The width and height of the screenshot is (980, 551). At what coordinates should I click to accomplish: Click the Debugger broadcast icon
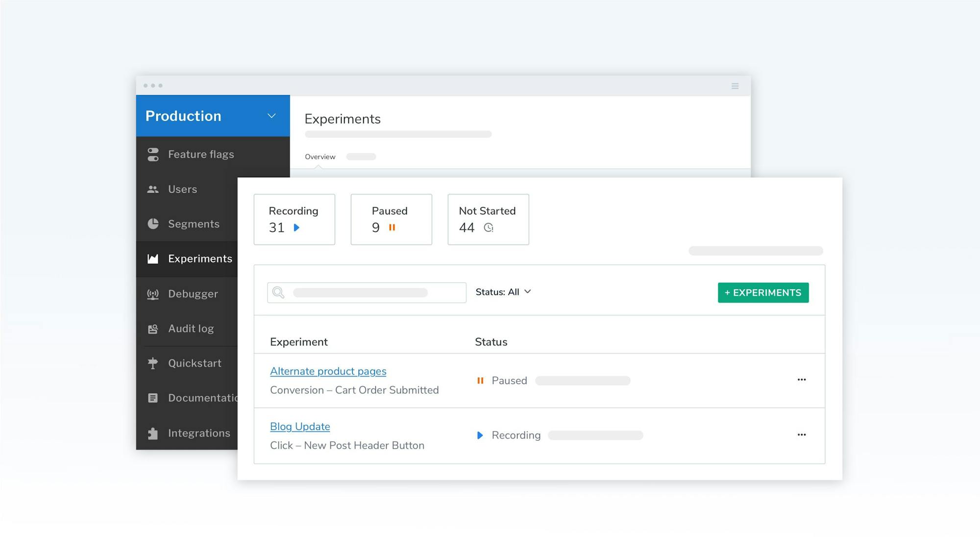[x=152, y=294]
